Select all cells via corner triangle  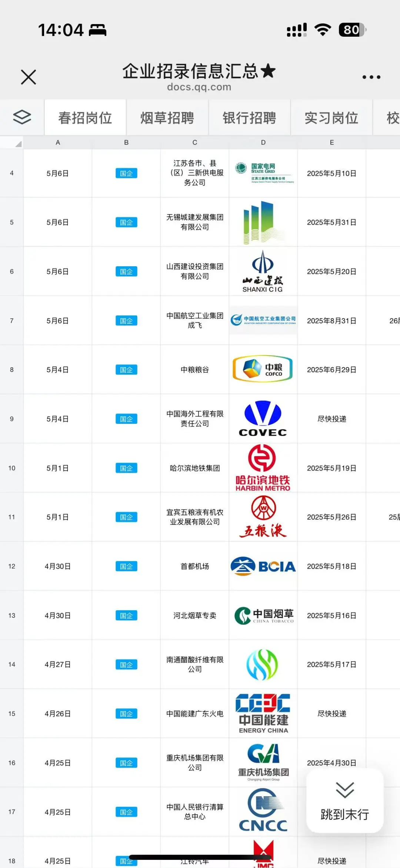12,142
